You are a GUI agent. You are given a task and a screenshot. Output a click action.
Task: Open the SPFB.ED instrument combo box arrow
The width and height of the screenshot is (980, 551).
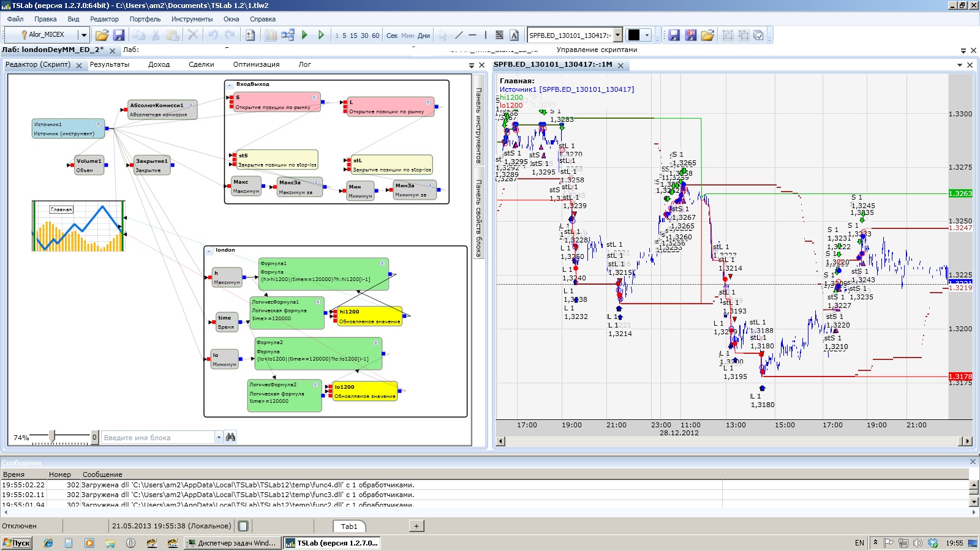pos(618,36)
